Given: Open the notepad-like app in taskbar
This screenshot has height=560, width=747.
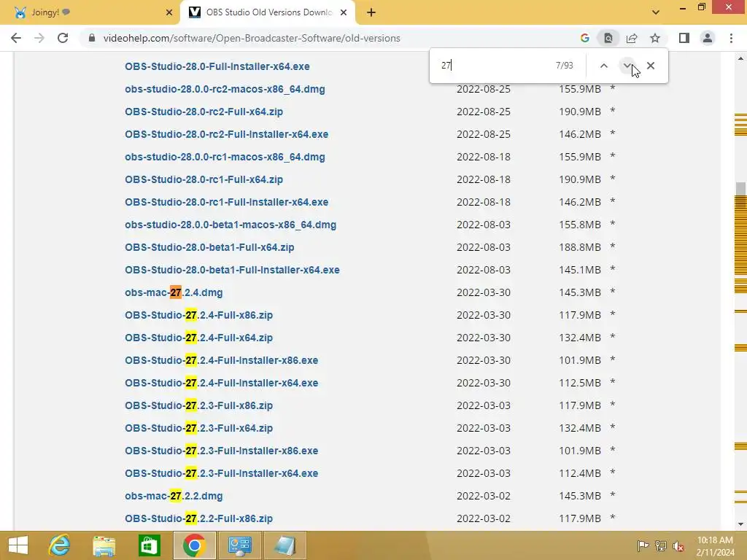Looking at the screenshot, I should coord(285,545).
